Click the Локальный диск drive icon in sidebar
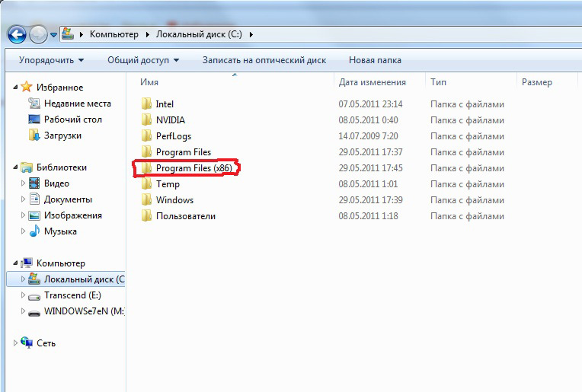 pos(34,279)
